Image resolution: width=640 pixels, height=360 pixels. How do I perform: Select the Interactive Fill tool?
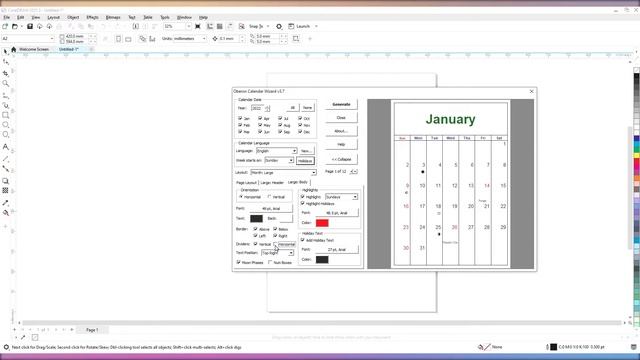(x=5, y=213)
